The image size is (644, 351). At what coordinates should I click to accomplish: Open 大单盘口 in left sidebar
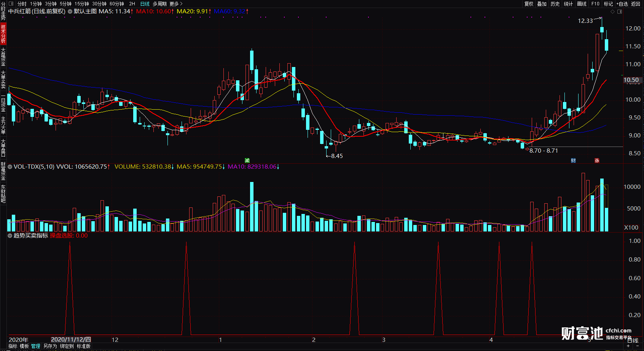[3, 148]
